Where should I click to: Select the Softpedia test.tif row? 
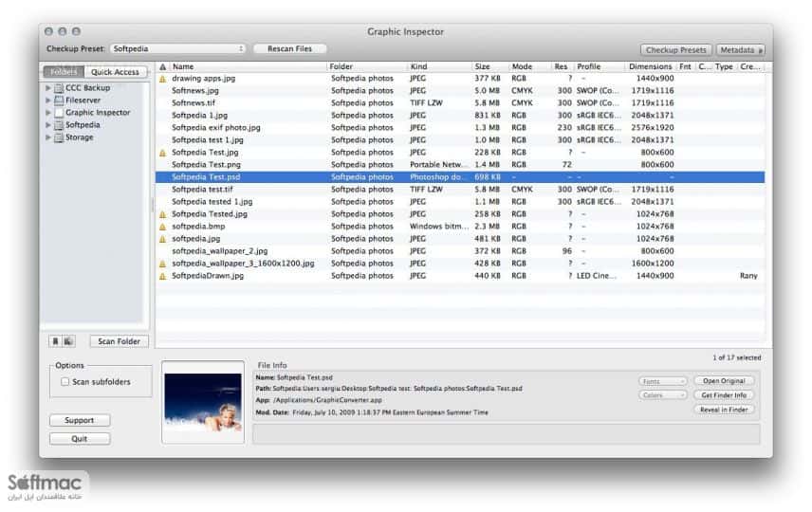460,190
